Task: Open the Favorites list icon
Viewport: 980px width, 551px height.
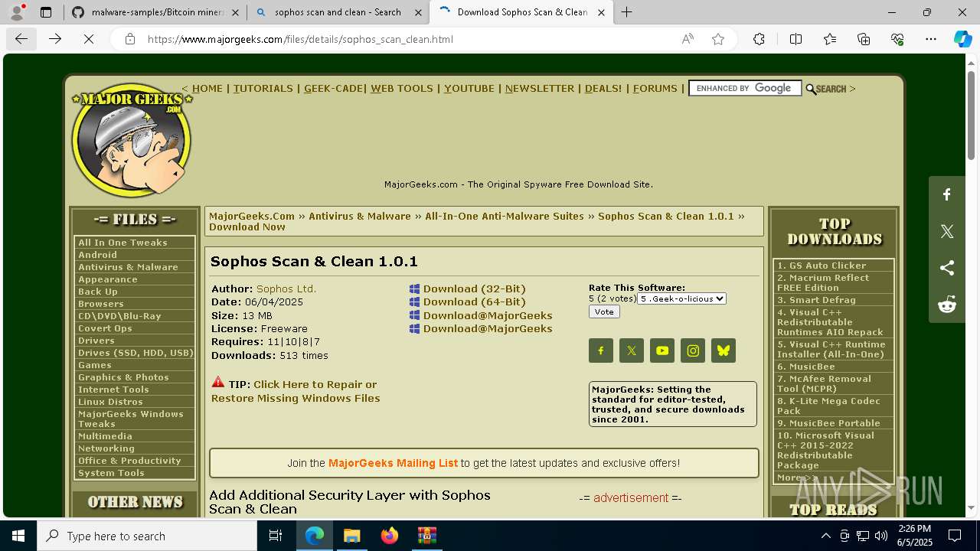Action: 830,39
